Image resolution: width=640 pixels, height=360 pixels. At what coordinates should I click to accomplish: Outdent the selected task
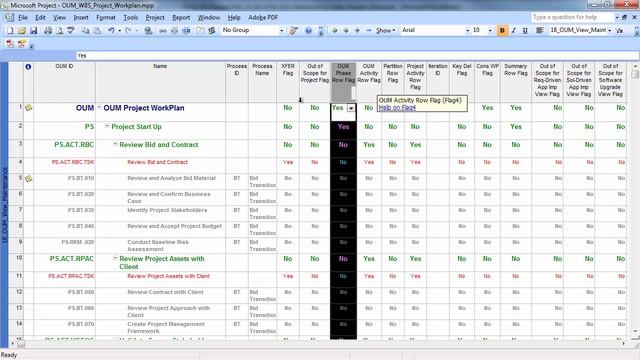[x=335, y=31]
